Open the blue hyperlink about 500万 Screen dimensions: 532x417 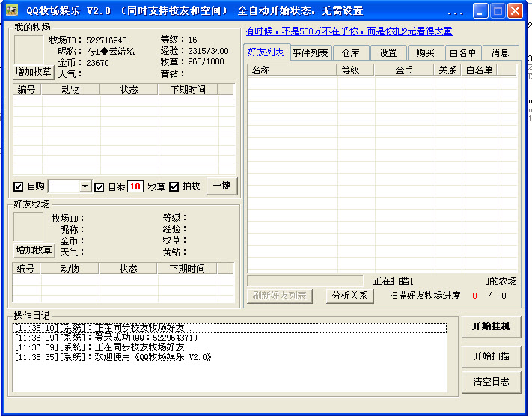pos(349,31)
